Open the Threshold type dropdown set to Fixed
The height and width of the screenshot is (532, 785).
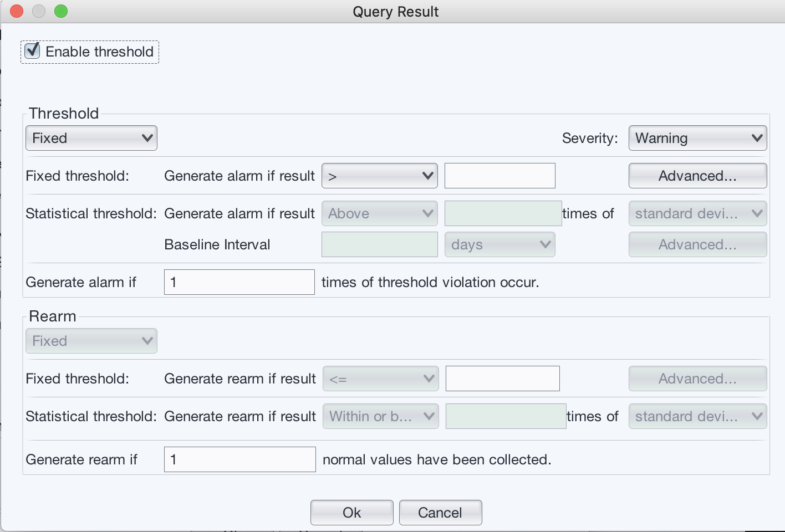click(x=91, y=138)
